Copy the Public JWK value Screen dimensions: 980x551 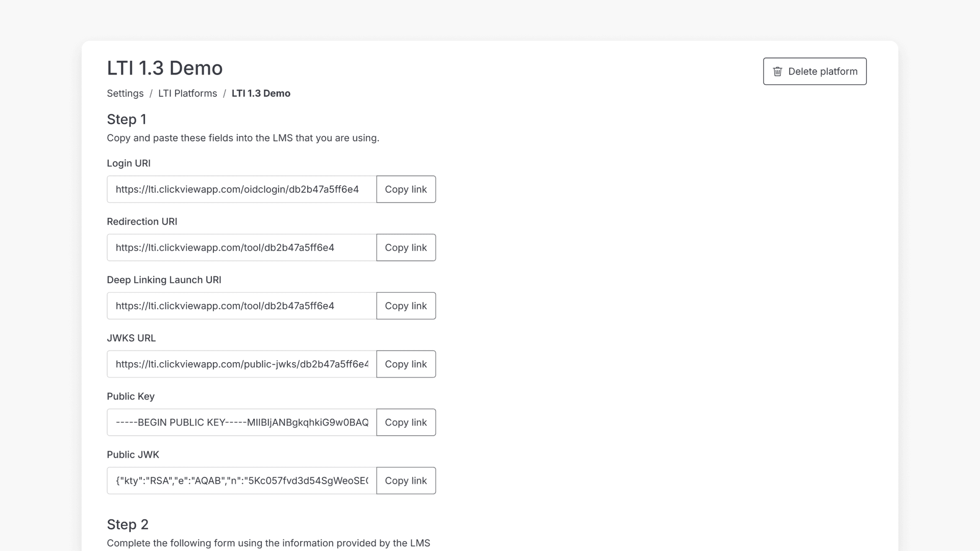(406, 481)
